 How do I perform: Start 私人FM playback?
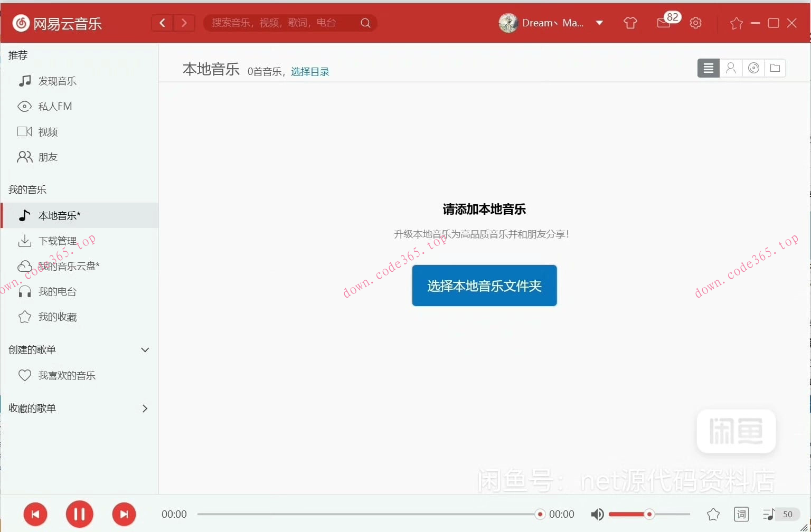point(54,106)
